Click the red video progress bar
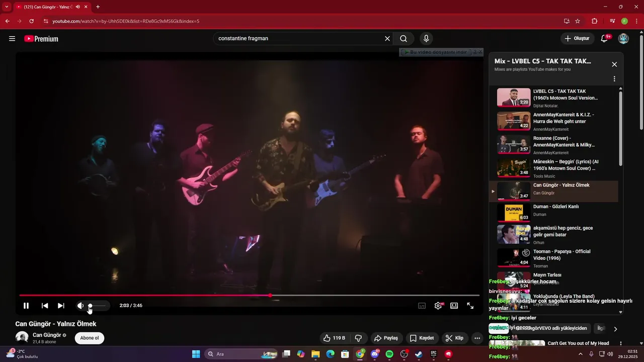644x362 pixels. click(249, 296)
